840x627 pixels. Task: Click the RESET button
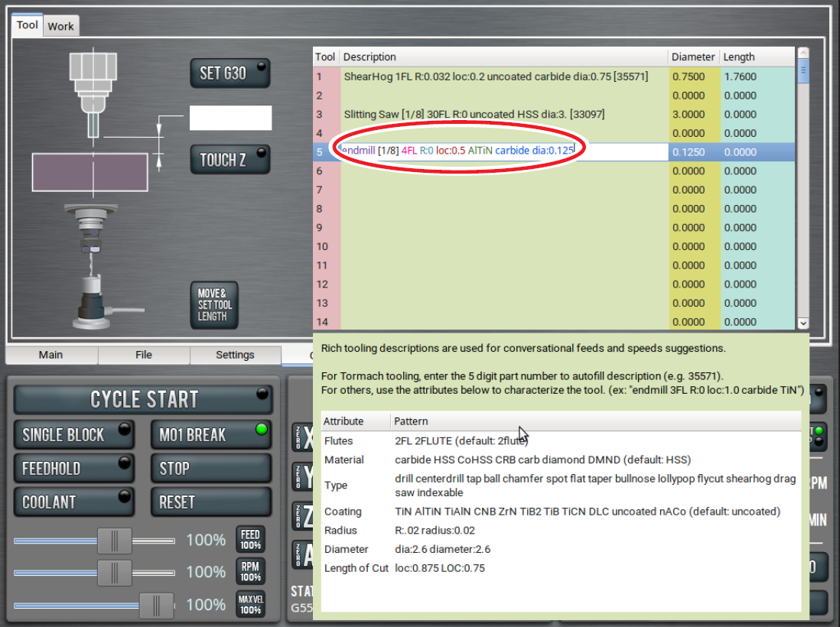click(x=210, y=502)
